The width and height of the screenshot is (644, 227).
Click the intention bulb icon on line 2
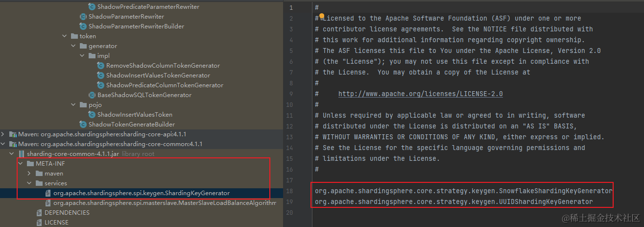pyautogui.click(x=321, y=17)
